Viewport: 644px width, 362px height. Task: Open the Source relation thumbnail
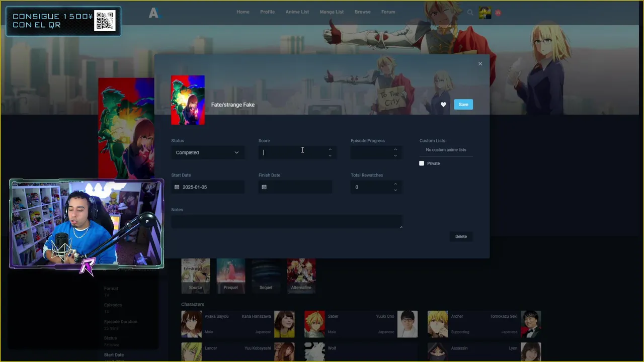click(x=196, y=276)
